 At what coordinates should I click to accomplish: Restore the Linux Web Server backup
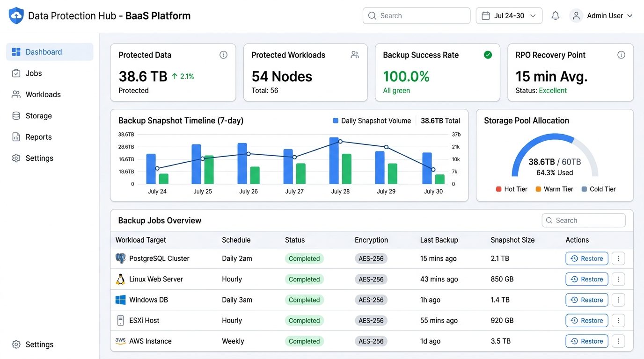tap(587, 279)
